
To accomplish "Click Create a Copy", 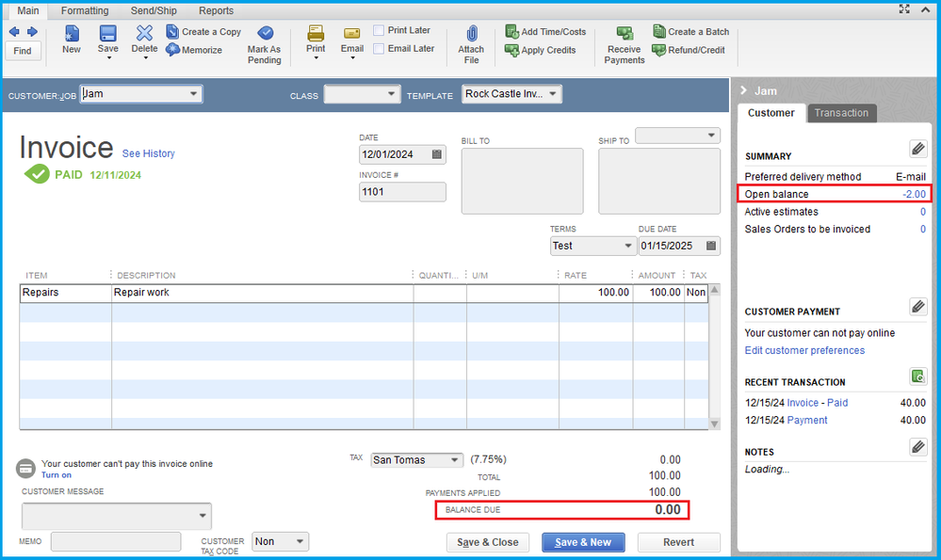I will 203,32.
